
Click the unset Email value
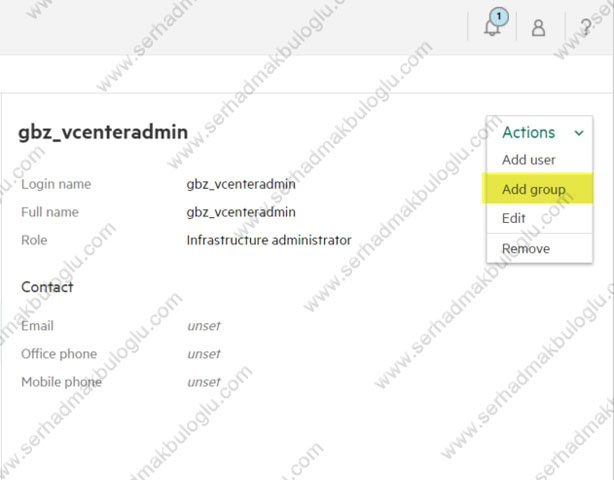[204, 326]
